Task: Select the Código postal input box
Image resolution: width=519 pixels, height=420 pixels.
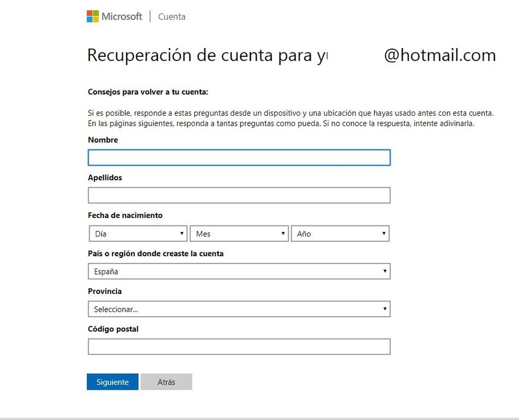Action: tap(239, 346)
